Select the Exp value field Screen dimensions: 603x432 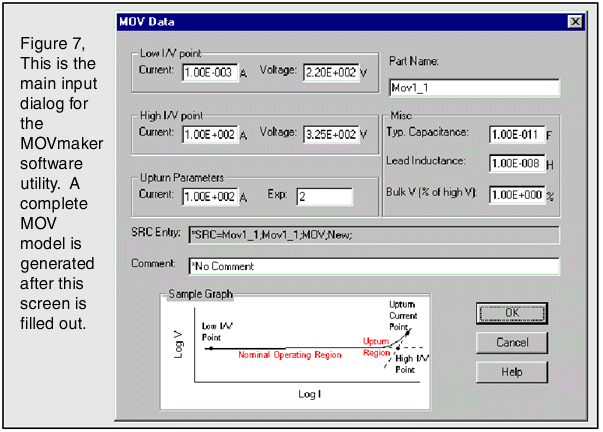tap(324, 196)
